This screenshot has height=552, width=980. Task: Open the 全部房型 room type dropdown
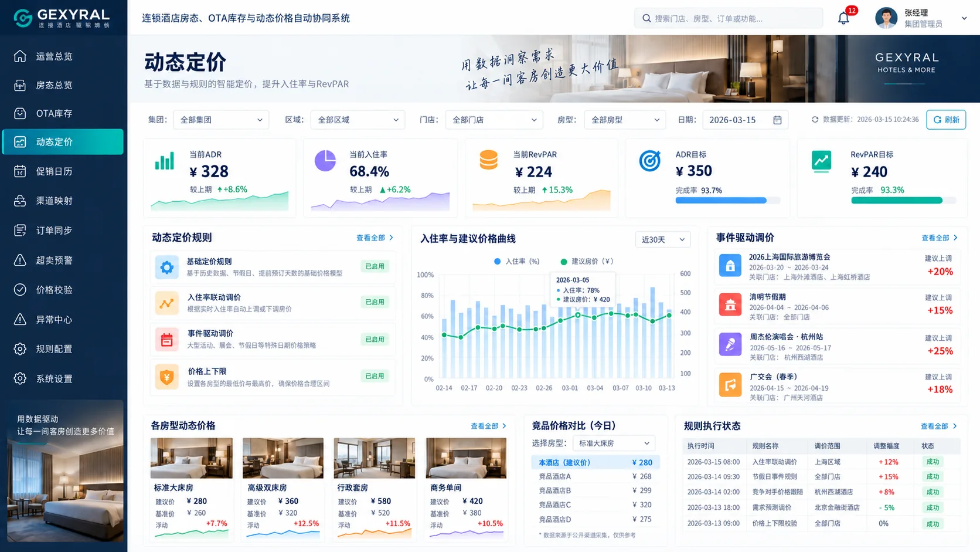coord(625,120)
